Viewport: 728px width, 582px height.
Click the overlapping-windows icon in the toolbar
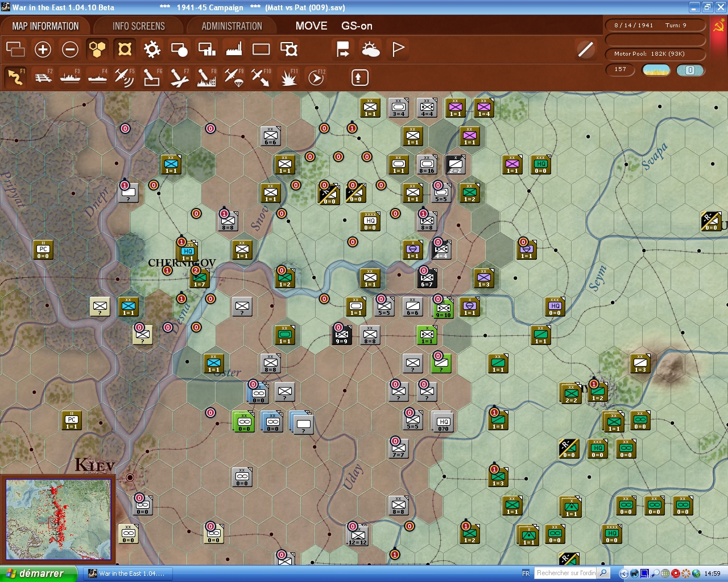[x=15, y=49]
